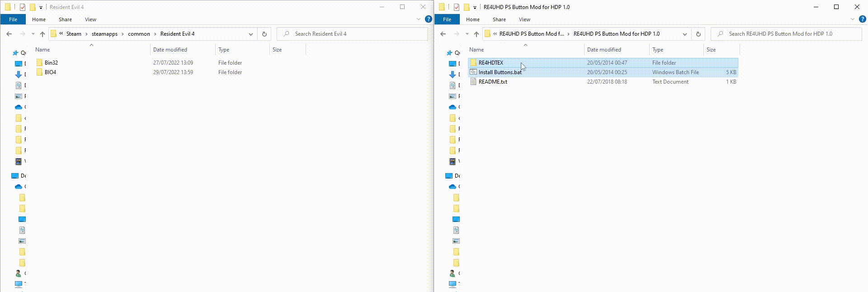Viewport: 868px width, 292px height.
Task: Open Quick Access Toolbar dropdown in Resident Evil 4 window
Action: click(41, 7)
